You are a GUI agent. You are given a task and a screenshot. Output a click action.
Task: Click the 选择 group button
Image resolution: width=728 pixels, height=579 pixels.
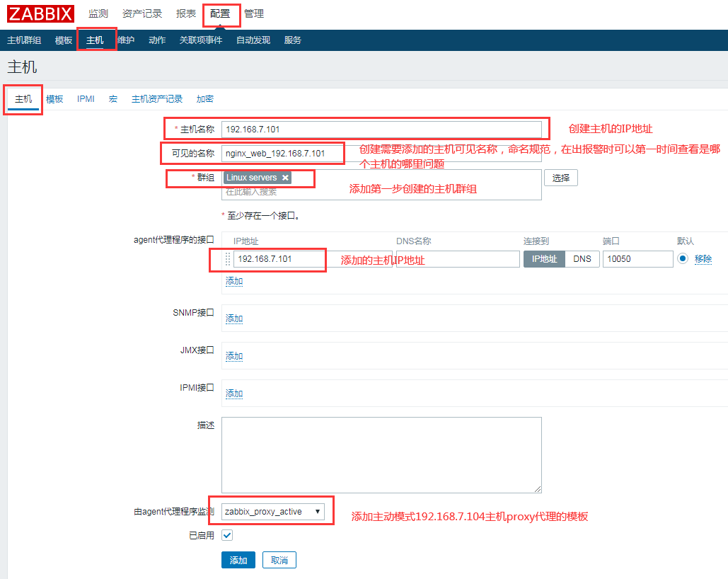(x=561, y=178)
